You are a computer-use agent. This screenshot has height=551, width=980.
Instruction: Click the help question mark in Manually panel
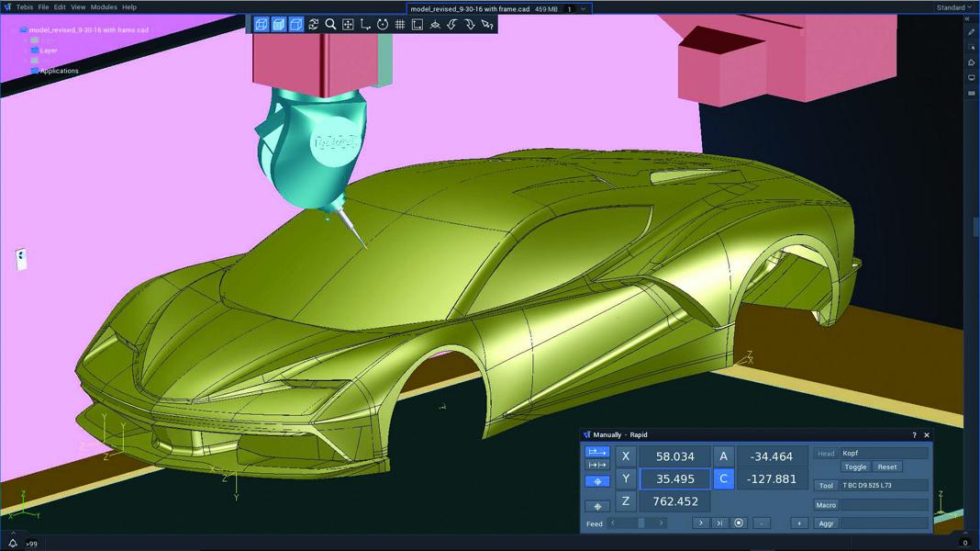click(x=914, y=434)
